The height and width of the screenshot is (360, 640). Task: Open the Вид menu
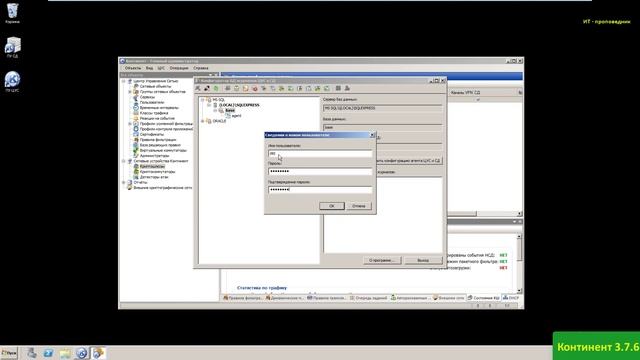(x=149, y=68)
